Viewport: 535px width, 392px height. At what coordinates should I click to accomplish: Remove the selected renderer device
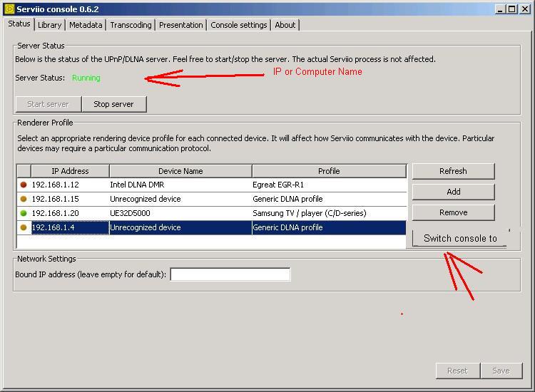coord(453,212)
